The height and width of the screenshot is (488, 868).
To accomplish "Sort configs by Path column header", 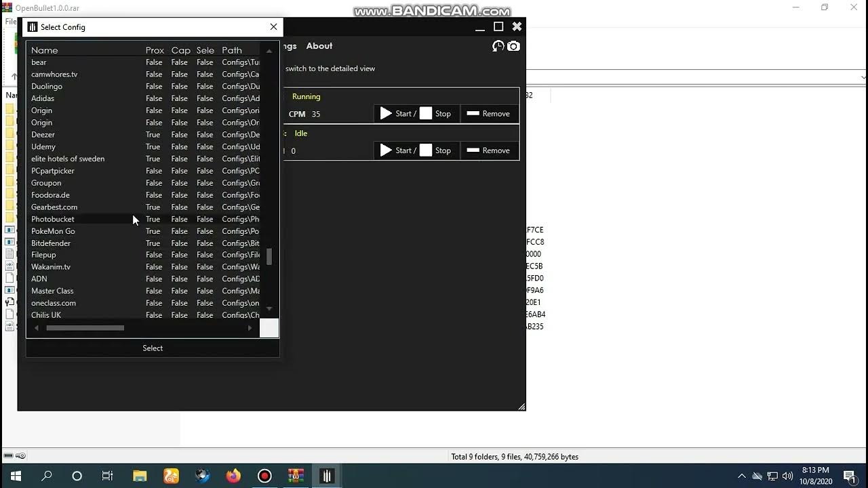I will click(232, 50).
